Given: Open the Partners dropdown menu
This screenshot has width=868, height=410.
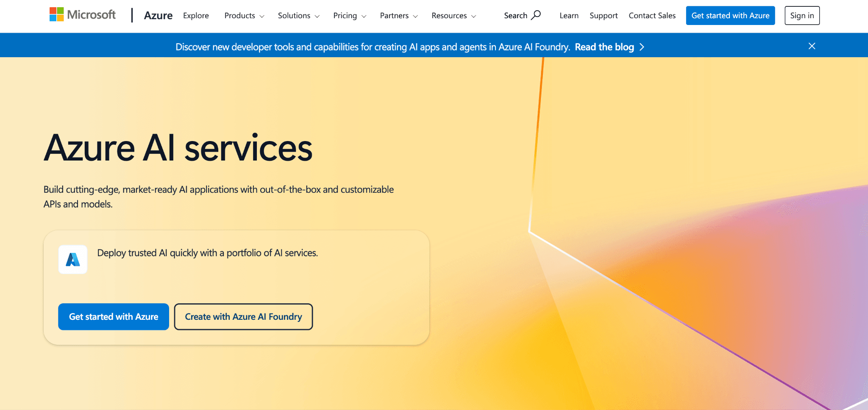Looking at the screenshot, I should [398, 16].
